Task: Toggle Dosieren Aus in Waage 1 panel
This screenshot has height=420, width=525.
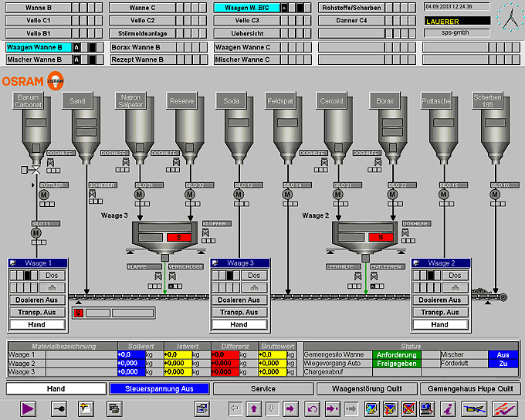Action: coord(38,300)
